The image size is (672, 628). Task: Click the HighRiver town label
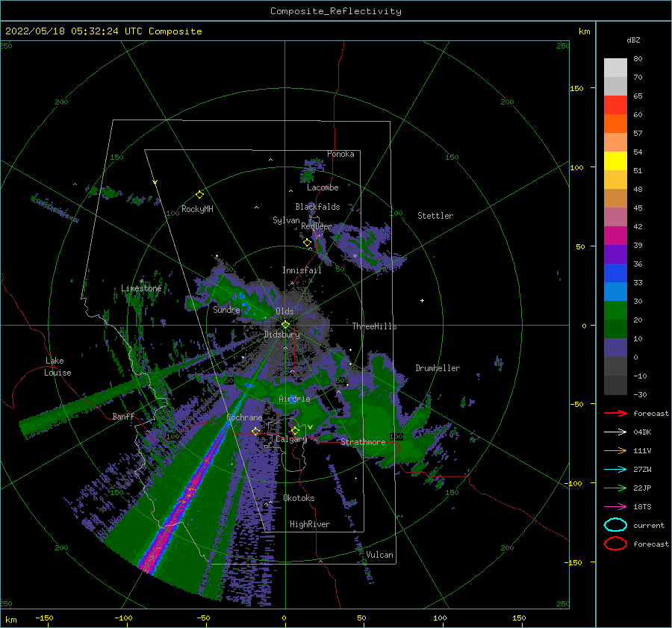[x=310, y=524]
